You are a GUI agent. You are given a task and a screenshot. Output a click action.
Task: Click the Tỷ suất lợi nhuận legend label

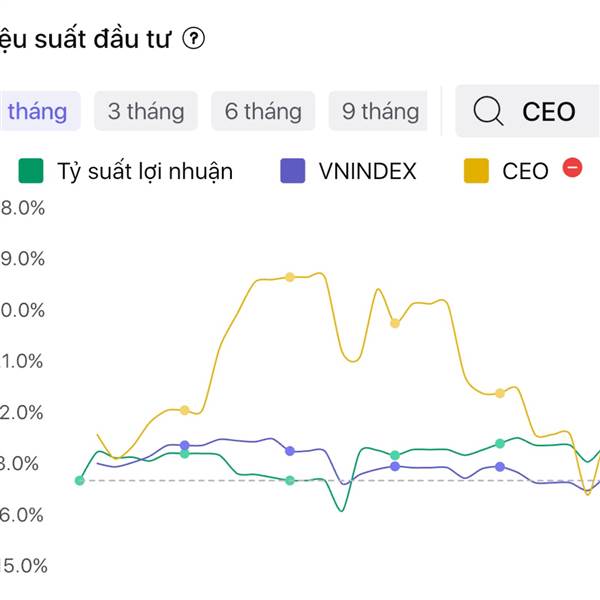click(x=145, y=171)
